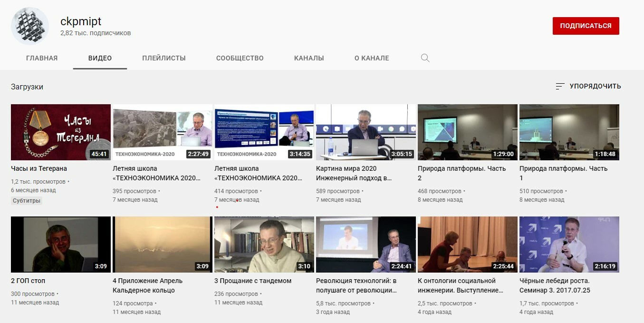The image size is (644, 323).
Task: Click the Субтитры badge under first video
Action: 27,201
